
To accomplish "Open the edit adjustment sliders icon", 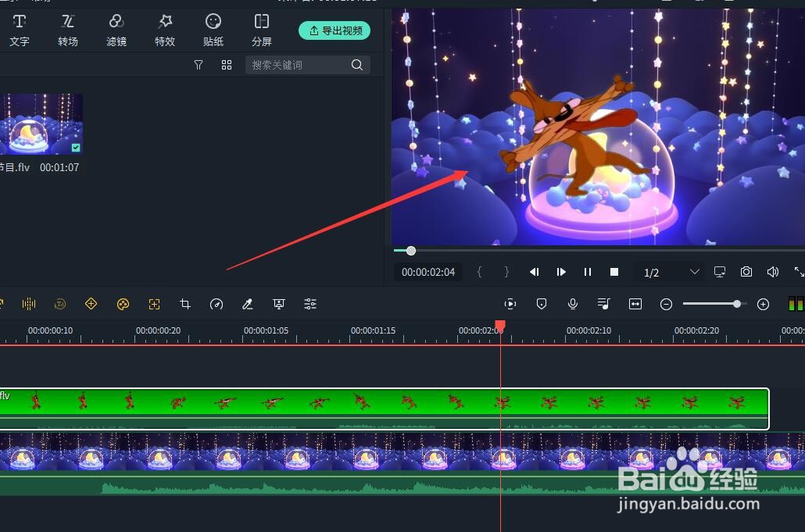I will coord(310,304).
